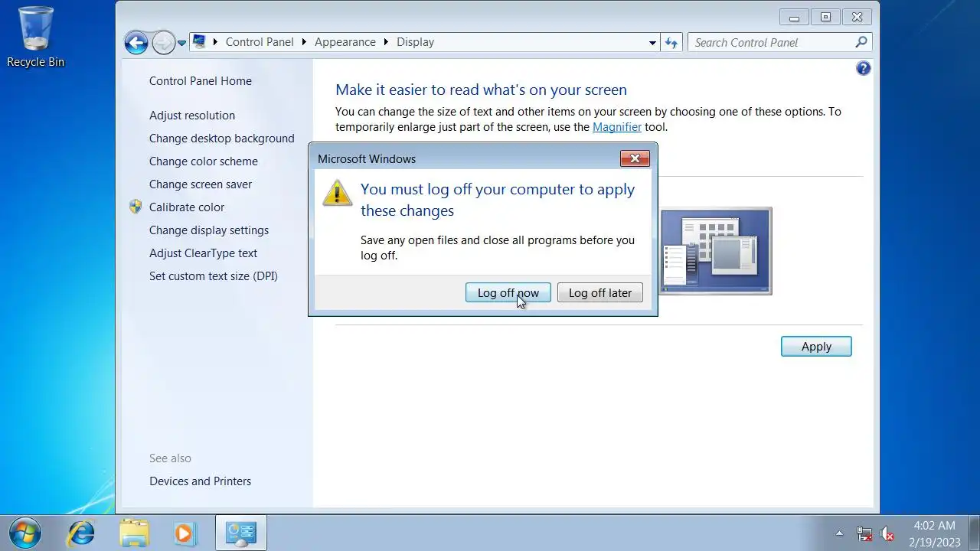Image resolution: width=980 pixels, height=551 pixels.
Task: Click the forward navigation arrow
Action: (163, 43)
